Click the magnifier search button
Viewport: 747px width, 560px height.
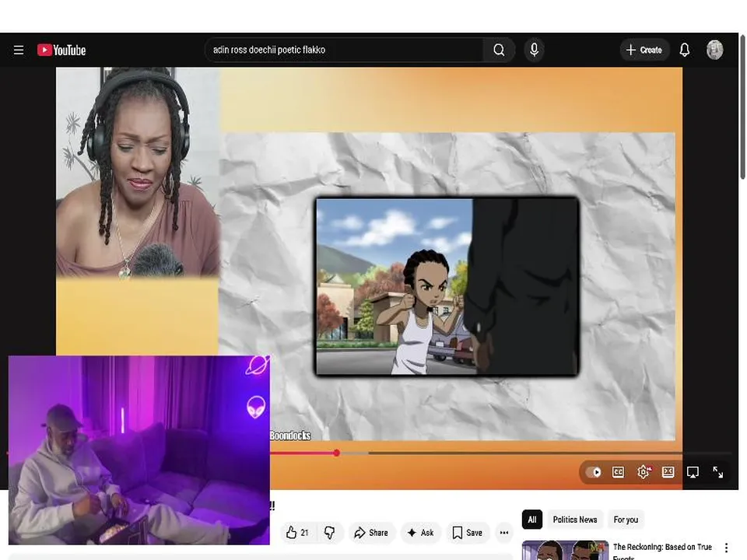click(499, 50)
